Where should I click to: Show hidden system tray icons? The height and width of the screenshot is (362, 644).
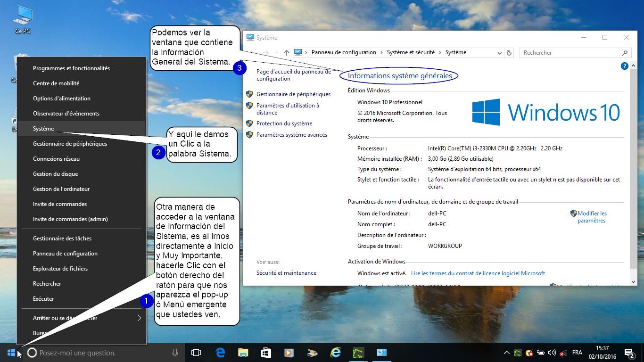coord(506,353)
